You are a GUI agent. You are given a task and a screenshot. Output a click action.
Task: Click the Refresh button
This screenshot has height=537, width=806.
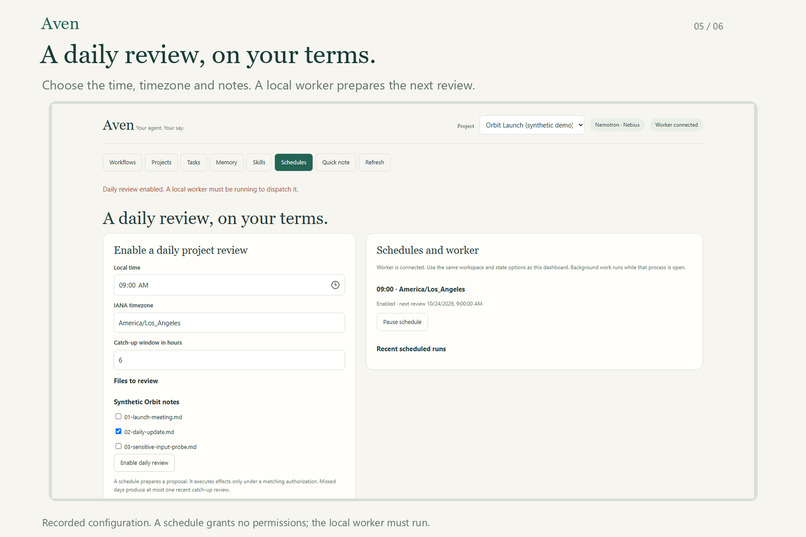coord(375,162)
